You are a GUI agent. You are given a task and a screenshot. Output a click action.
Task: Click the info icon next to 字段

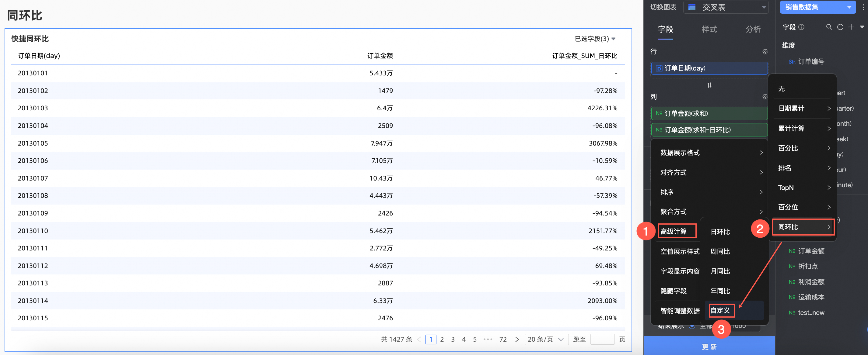click(802, 27)
